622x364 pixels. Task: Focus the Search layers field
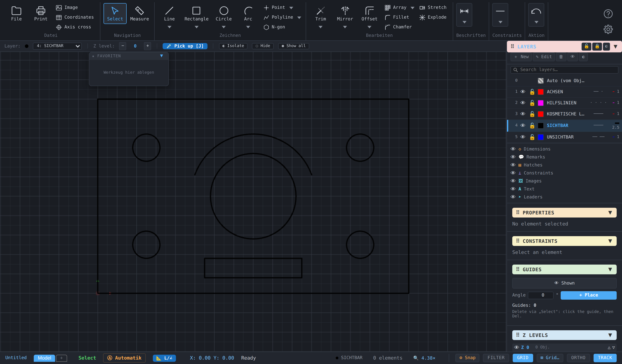coord(564,70)
